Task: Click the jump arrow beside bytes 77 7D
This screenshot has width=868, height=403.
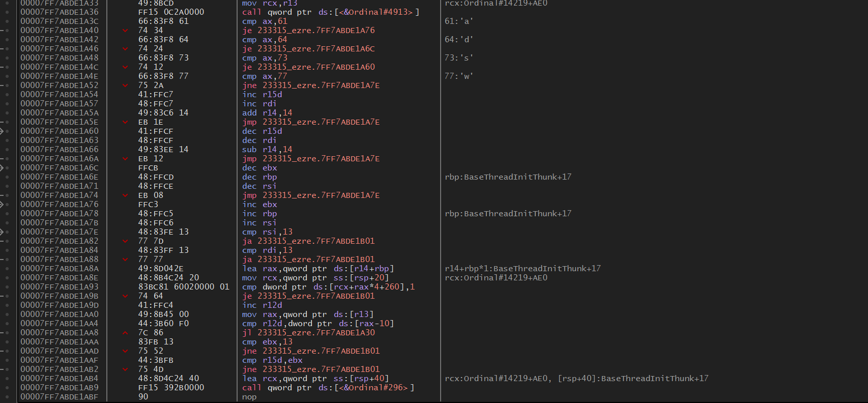Action: coord(125,241)
